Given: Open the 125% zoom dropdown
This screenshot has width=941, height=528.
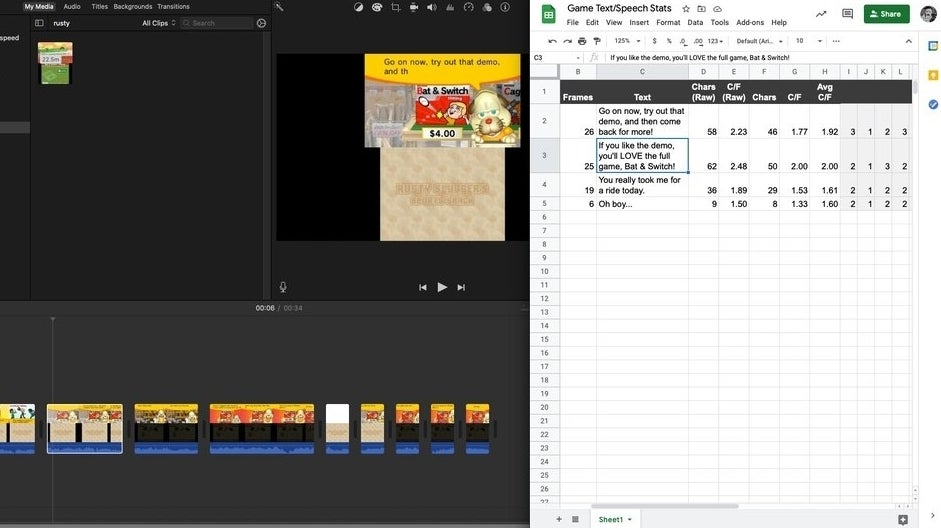Looking at the screenshot, I should pos(626,41).
